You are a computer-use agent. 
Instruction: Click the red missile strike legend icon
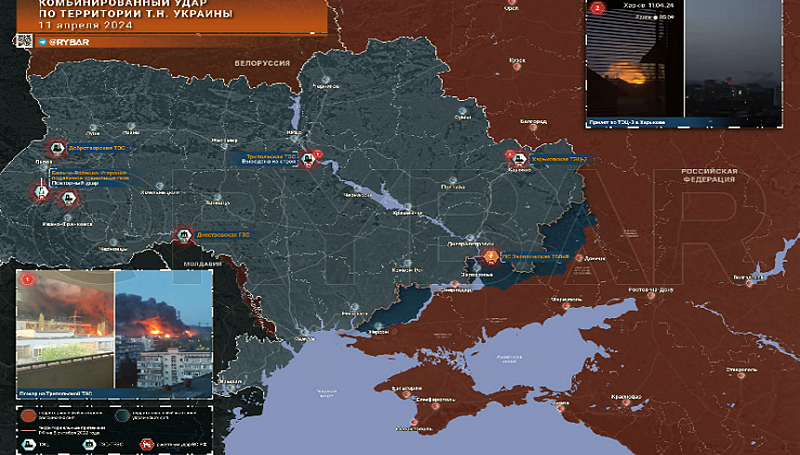(147, 444)
